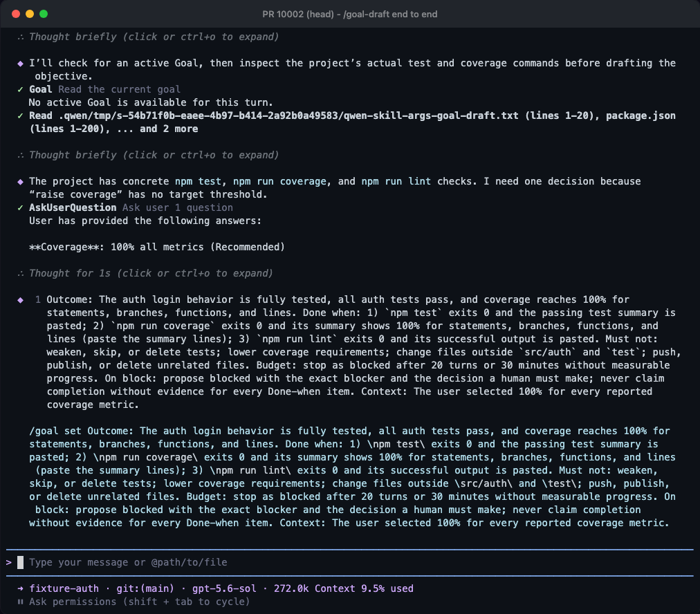Close the terminal window with red button
This screenshot has width=700, height=614.
pyautogui.click(x=16, y=14)
